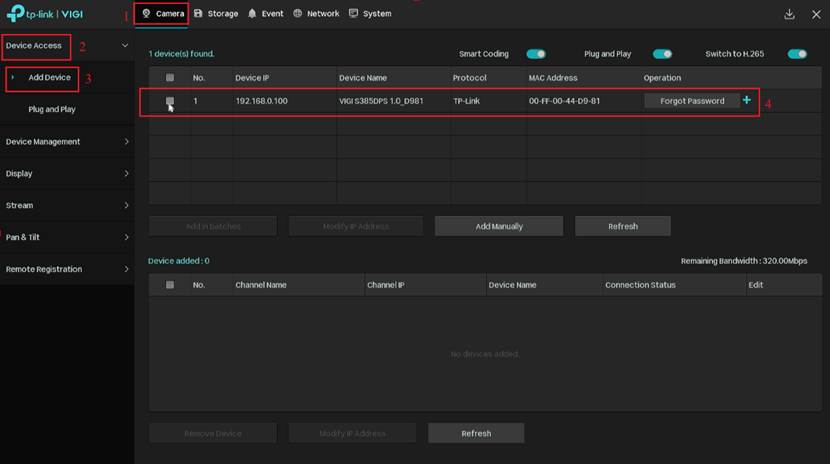The image size is (830, 464).
Task: Expand the Pan & Tilt section
Action: click(x=67, y=237)
